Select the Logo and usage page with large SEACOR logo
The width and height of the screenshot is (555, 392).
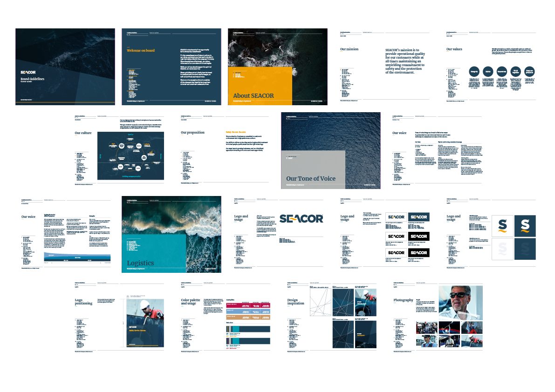point(279,234)
